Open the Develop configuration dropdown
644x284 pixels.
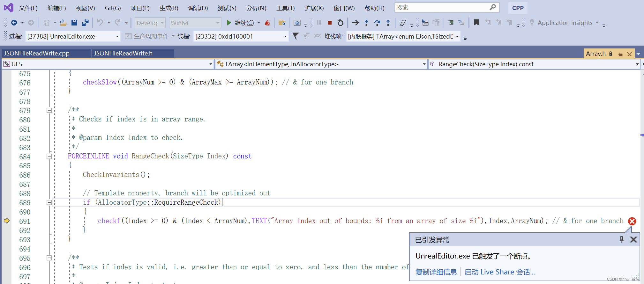150,23
